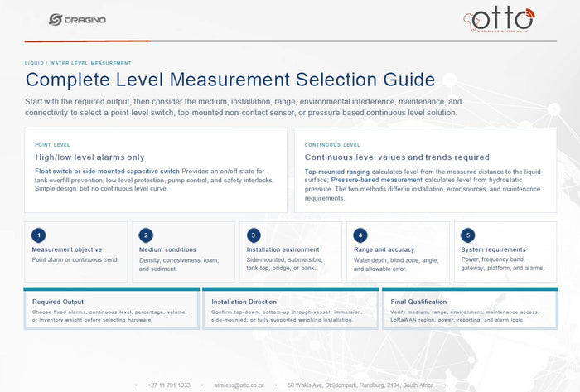Click Continuous level values and trends required heading
Screen dimensions: 580x392
click(397, 157)
